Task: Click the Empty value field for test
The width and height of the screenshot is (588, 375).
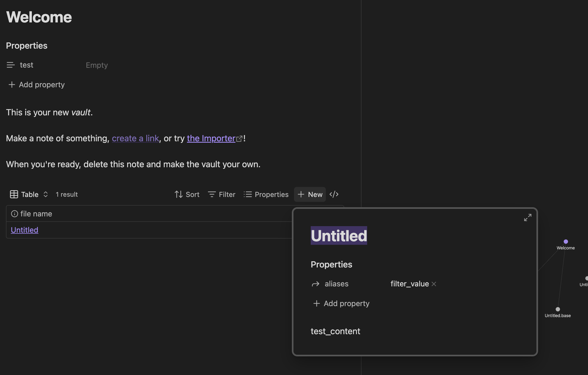Action: (97, 65)
